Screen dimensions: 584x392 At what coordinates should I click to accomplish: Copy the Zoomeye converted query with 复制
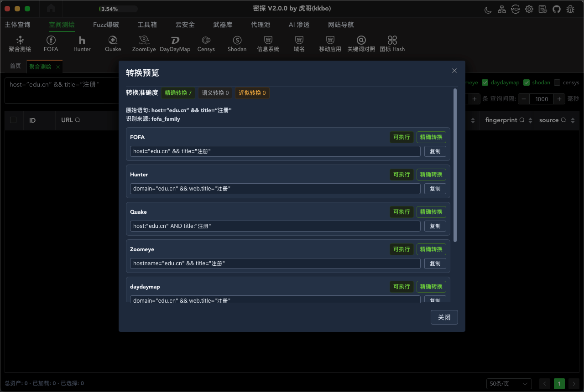435,263
